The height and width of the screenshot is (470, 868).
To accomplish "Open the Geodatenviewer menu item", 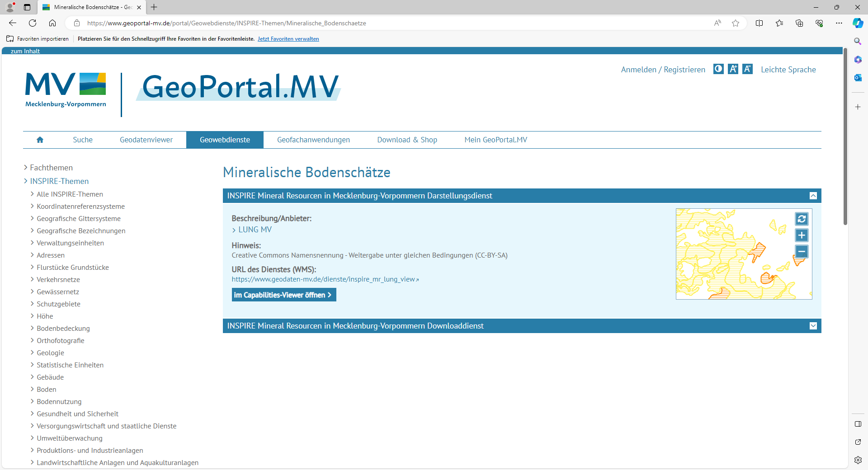I will (x=146, y=140).
